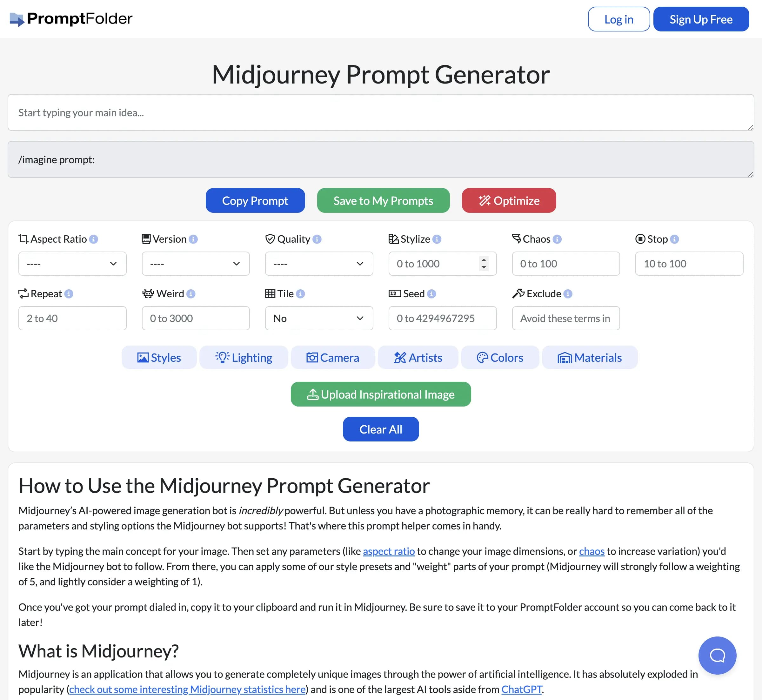762x700 pixels.
Task: Click the Aspect Ratio info icon
Action: (94, 239)
